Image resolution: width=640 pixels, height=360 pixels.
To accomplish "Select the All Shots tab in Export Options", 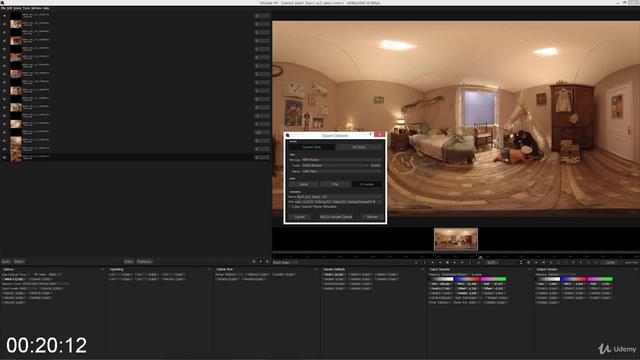I will (x=359, y=147).
